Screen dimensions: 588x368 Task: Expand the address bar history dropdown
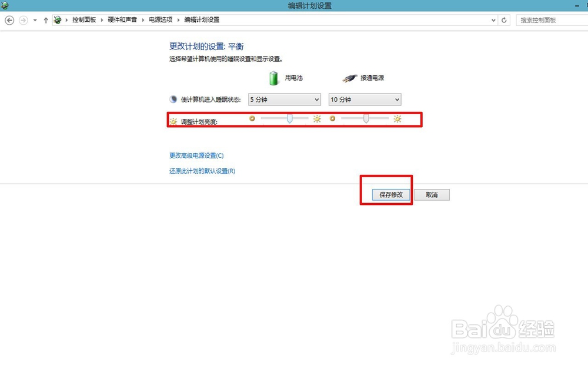coord(493,19)
